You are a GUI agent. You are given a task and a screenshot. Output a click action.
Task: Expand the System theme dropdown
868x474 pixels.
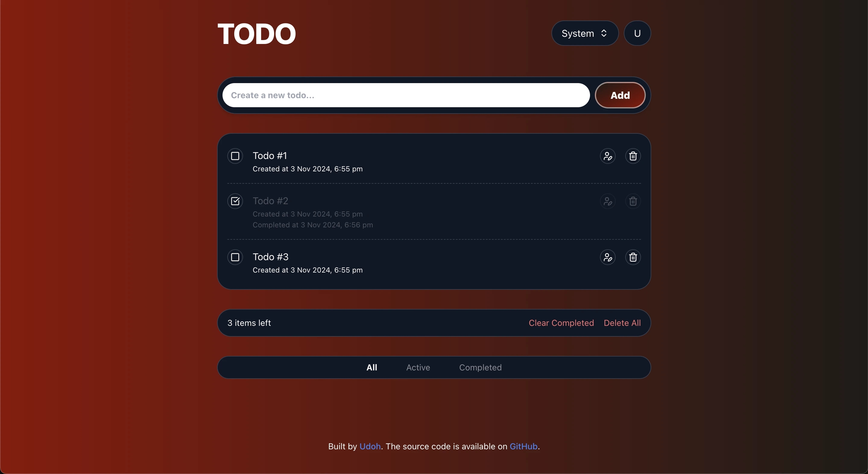coord(584,33)
